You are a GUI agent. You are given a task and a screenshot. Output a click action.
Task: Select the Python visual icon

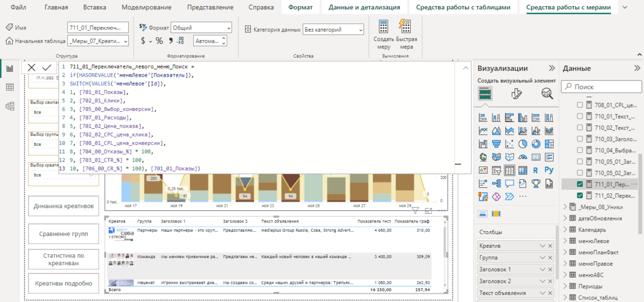tap(549, 170)
